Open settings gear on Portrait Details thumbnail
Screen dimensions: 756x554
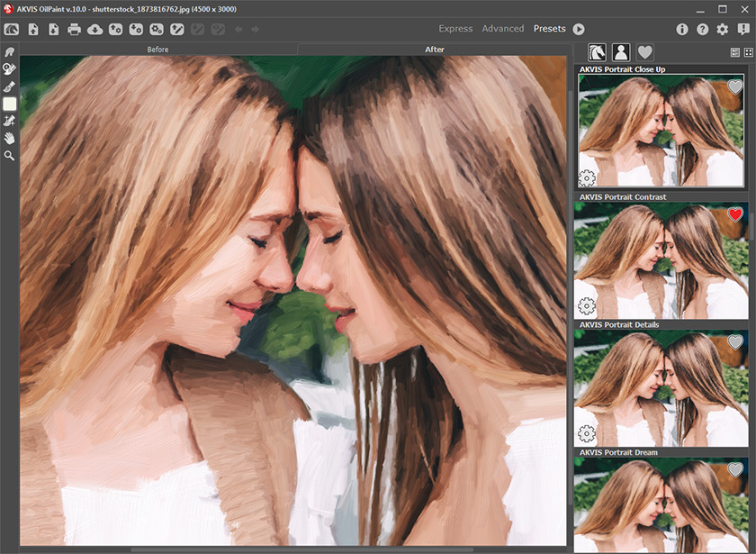coord(587,433)
